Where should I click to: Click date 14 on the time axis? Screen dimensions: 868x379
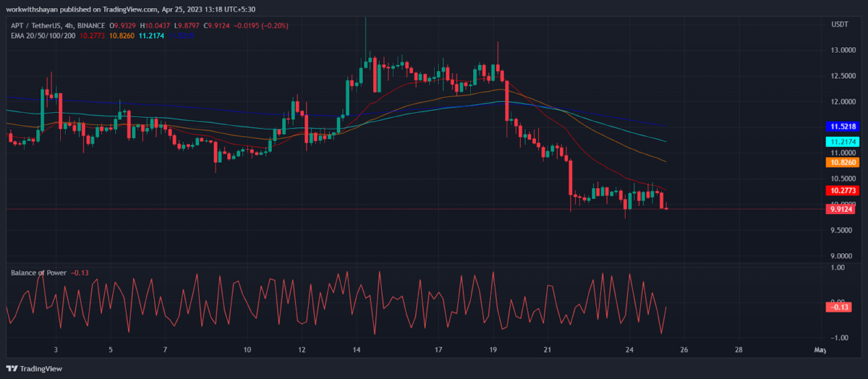[357, 350]
